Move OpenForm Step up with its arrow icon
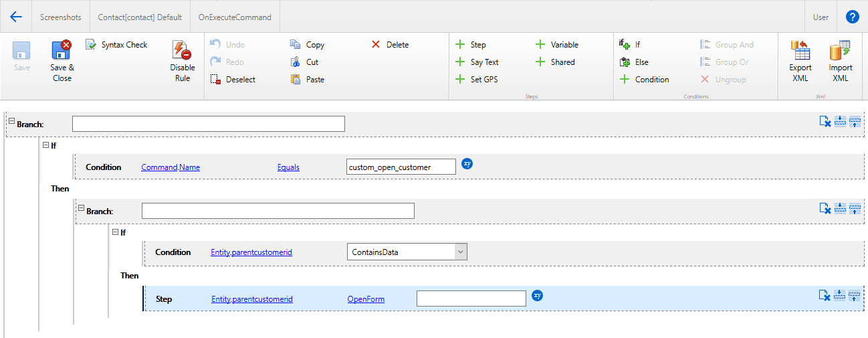This screenshot has width=868, height=338. [x=855, y=295]
